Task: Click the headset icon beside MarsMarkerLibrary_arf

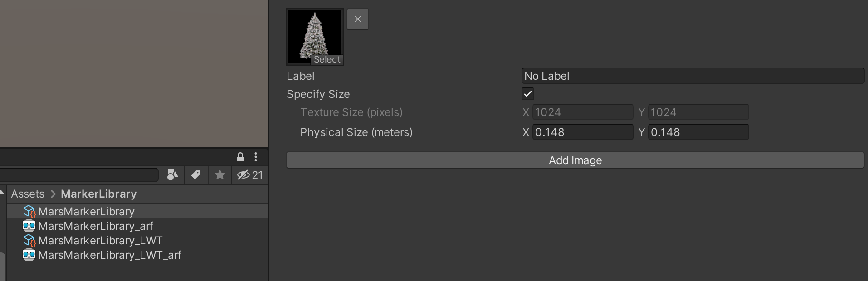Action: [29, 226]
